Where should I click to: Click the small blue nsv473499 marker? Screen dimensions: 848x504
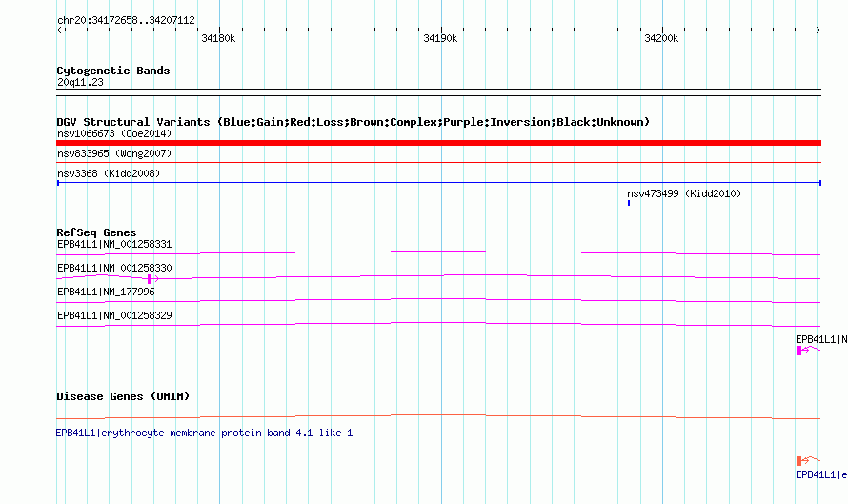[629, 203]
